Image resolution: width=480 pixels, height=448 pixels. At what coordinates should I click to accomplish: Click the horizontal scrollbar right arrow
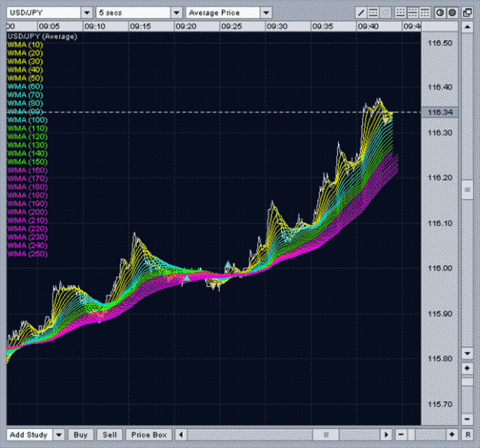pos(386,435)
